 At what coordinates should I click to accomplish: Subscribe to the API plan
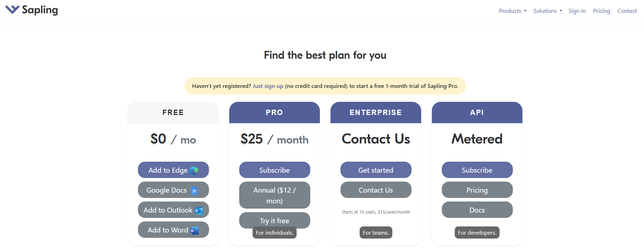tap(477, 170)
